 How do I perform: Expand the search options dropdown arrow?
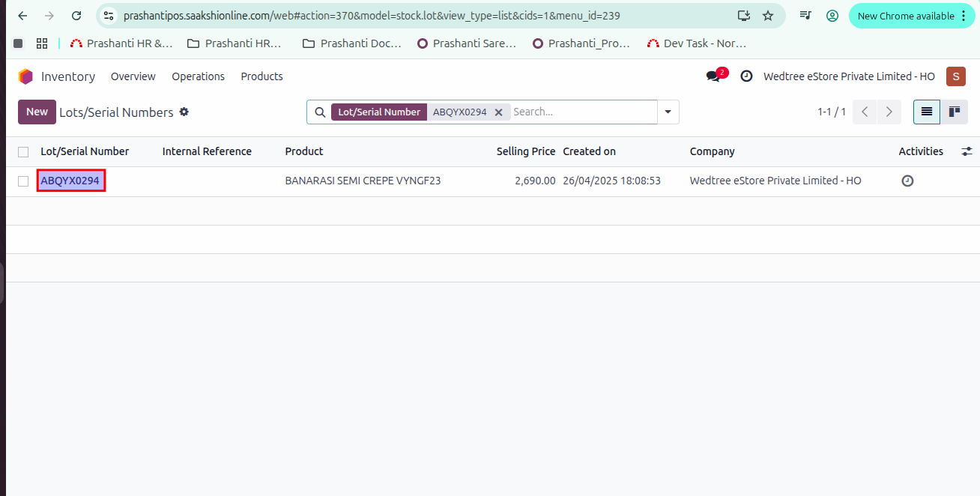click(668, 112)
